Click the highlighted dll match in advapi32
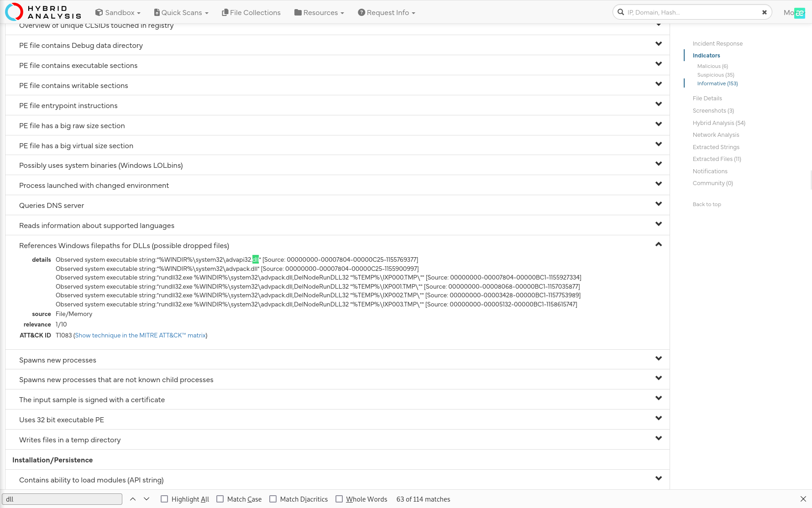The image size is (812, 508). coord(255,259)
